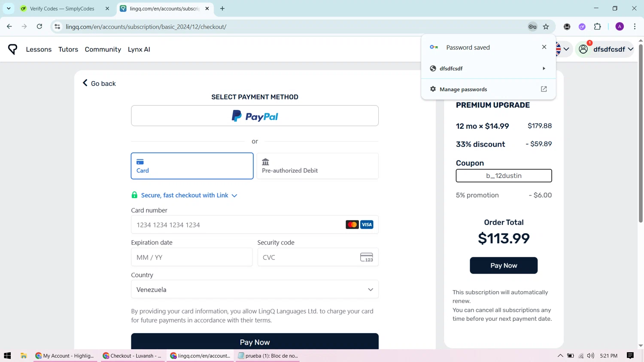Open the tab search dropdown
644x362 pixels.
[x=9, y=9]
